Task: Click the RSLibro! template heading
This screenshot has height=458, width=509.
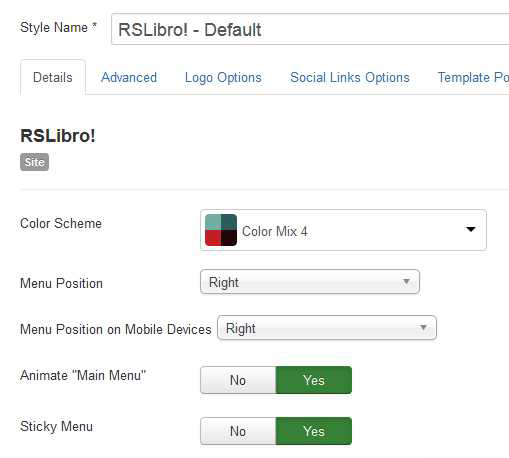Action: pos(58,136)
